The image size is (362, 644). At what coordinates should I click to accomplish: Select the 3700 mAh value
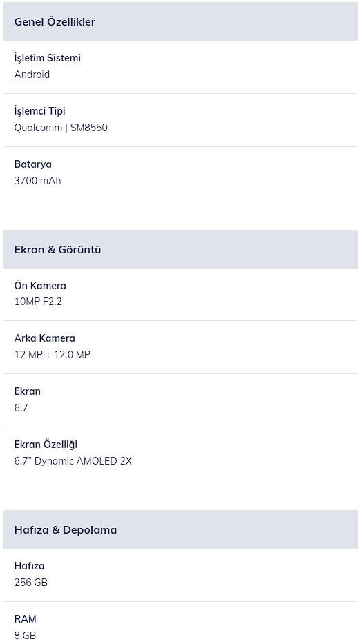pyautogui.click(x=37, y=181)
